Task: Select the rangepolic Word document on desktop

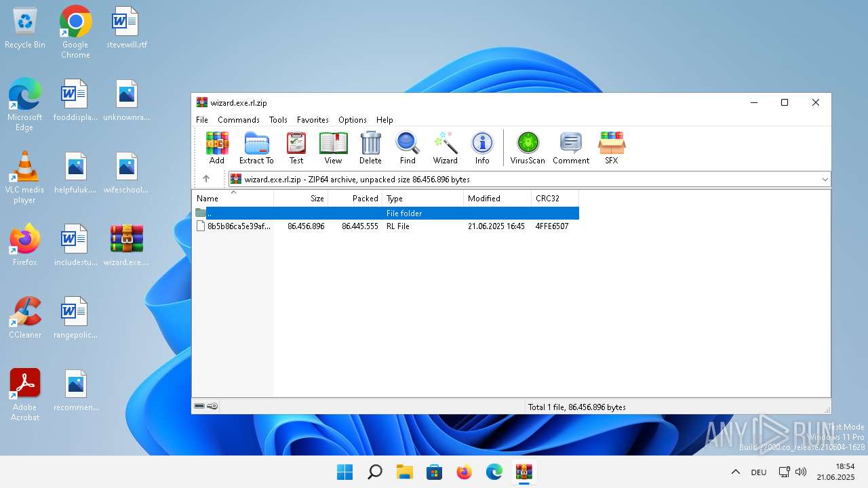Action: 75,317
